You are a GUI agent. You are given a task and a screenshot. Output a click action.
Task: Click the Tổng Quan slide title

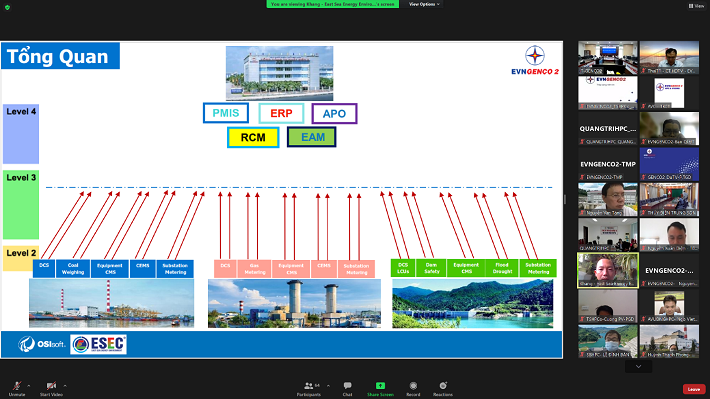click(x=60, y=56)
